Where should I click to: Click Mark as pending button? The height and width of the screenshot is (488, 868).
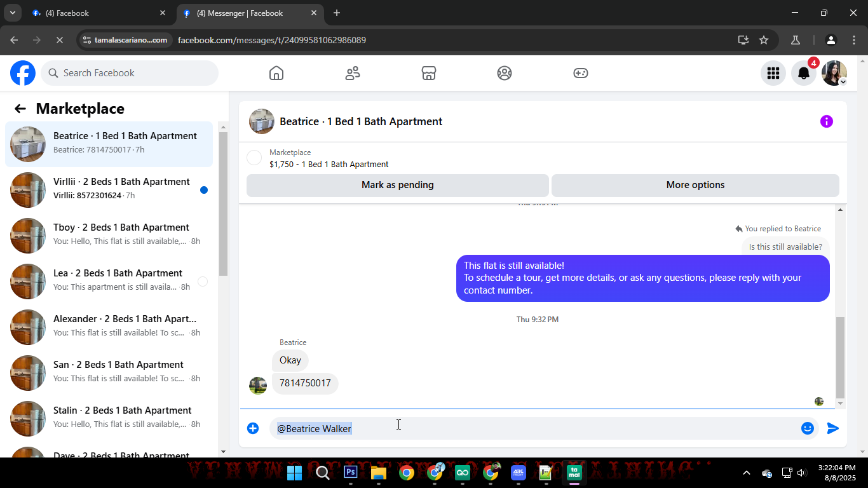[x=398, y=185]
